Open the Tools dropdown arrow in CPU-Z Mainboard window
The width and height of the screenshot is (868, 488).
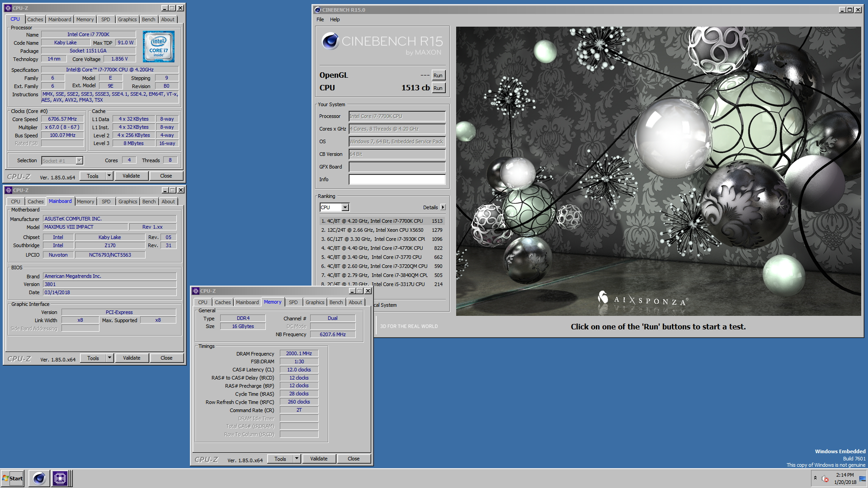(x=109, y=358)
